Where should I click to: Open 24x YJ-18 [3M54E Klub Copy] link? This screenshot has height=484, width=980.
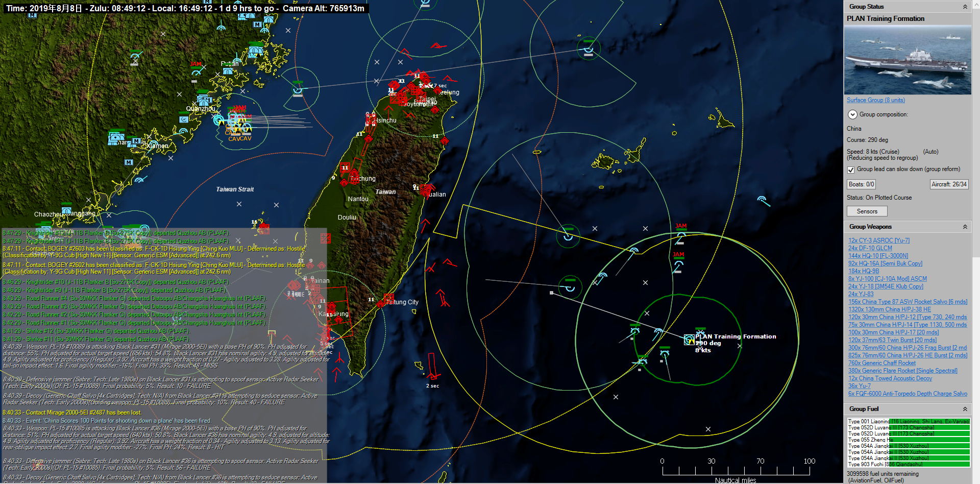[x=886, y=286]
